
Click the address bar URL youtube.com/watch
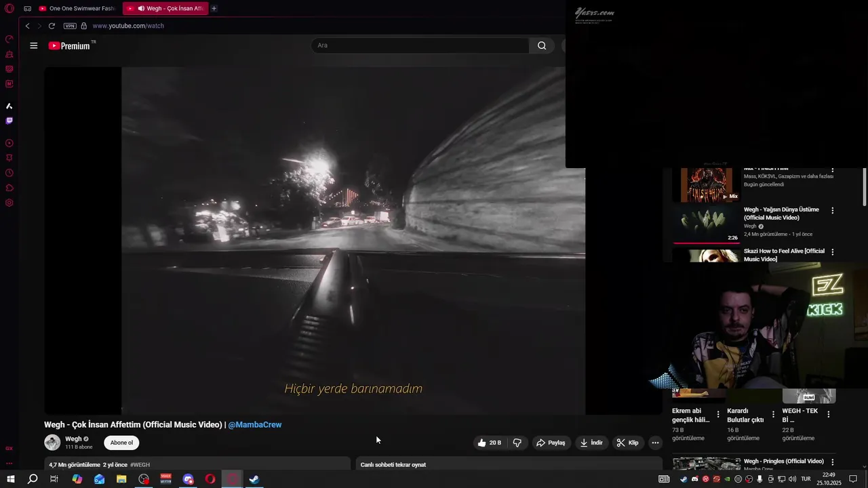point(128,26)
